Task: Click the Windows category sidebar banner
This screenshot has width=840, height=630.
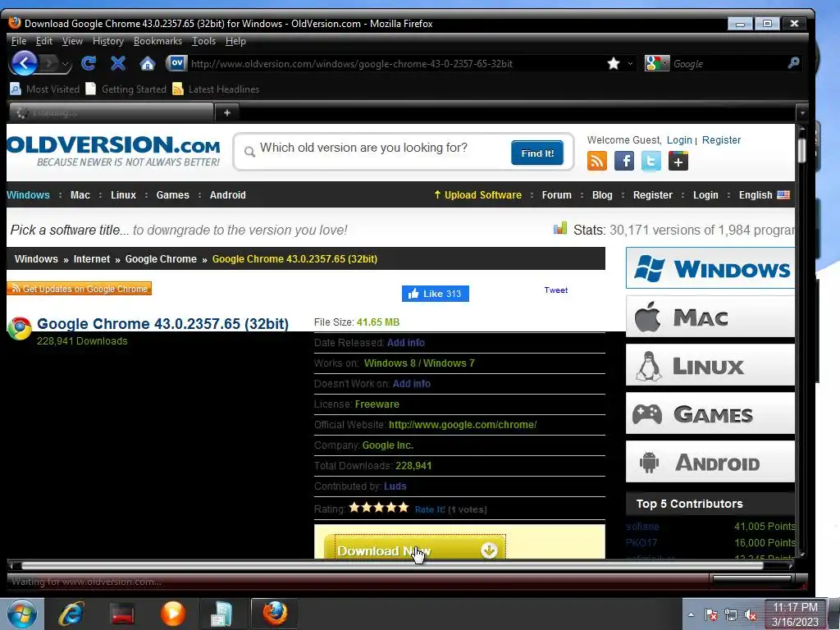Action: (x=710, y=268)
